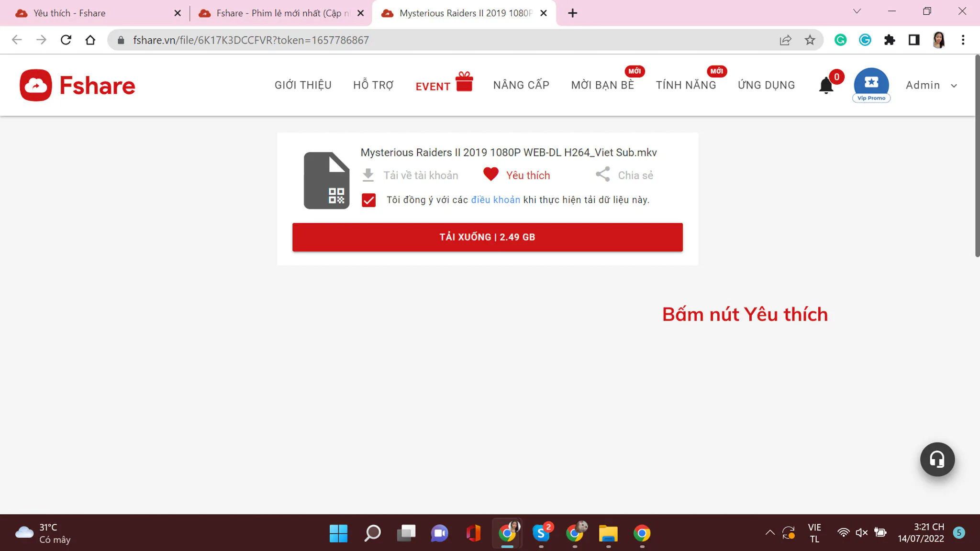Close the Fshare - Phim lẻ mới nhất tab
The height and width of the screenshot is (551, 980).
[x=360, y=13]
